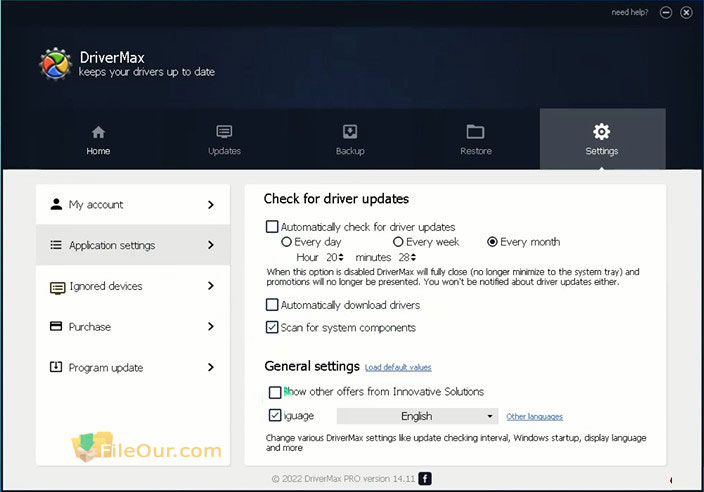Expand Ignored devices chevron arrow
Image resolution: width=704 pixels, height=492 pixels.
[211, 286]
